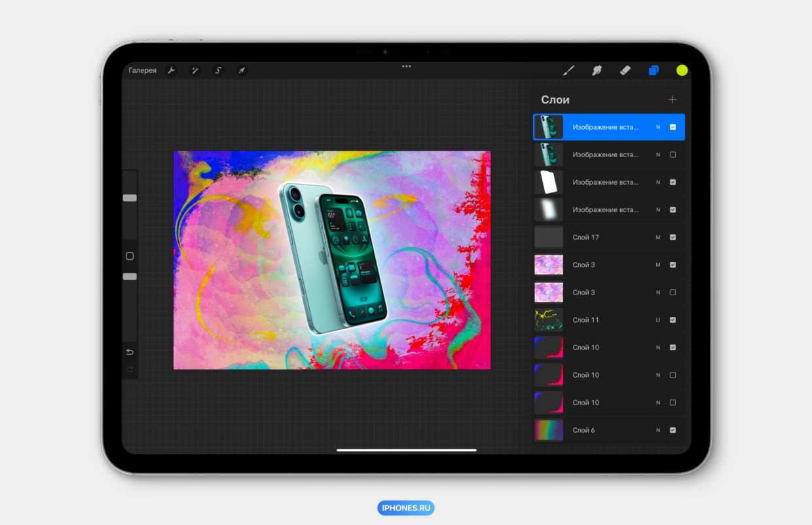Uncheck visibility of Слой 11

pyautogui.click(x=673, y=319)
